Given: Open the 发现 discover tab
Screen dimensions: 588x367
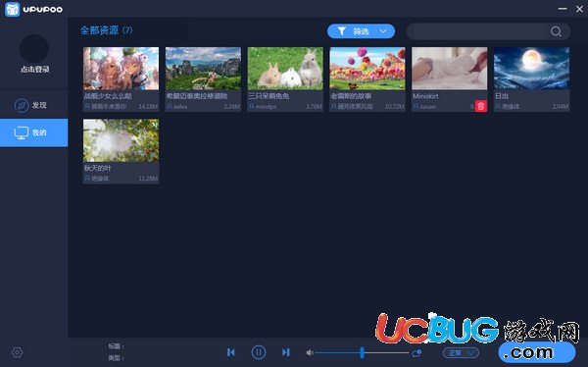Looking at the screenshot, I should [x=33, y=105].
